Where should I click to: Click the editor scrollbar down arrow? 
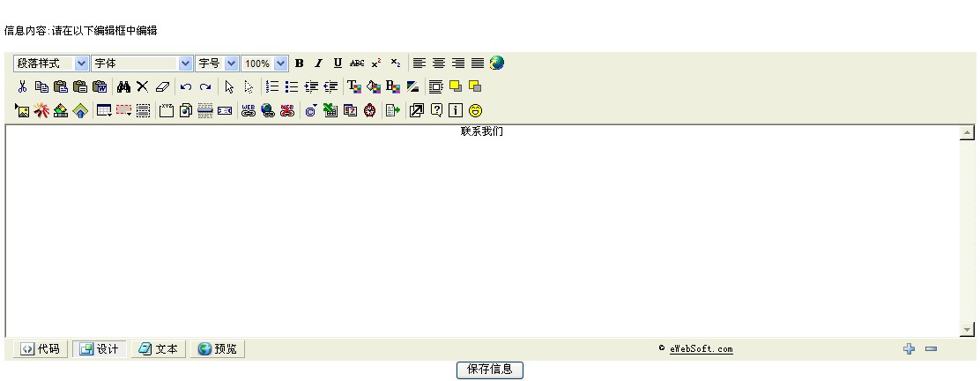(968, 329)
